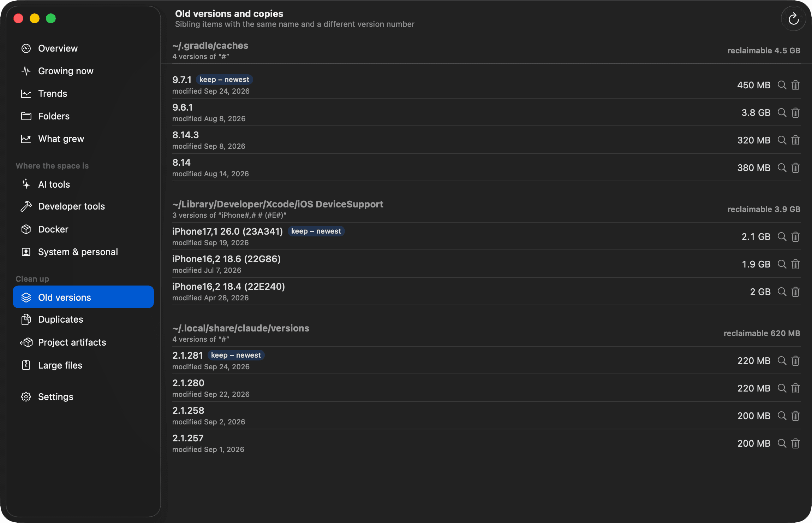The height and width of the screenshot is (523, 812).
Task: Delete Gradle 8.14 with trash icon
Action: [795, 168]
